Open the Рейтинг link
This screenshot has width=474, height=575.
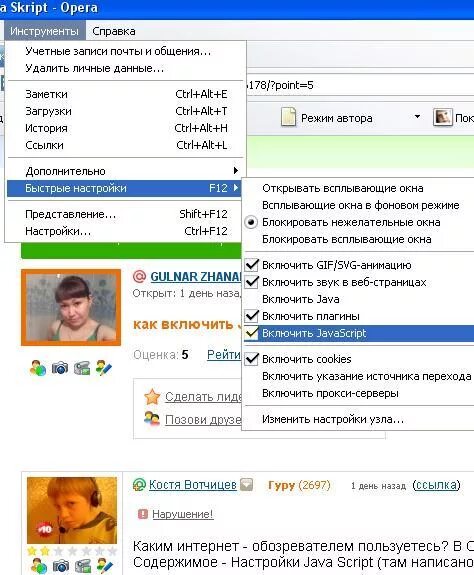pos(224,355)
